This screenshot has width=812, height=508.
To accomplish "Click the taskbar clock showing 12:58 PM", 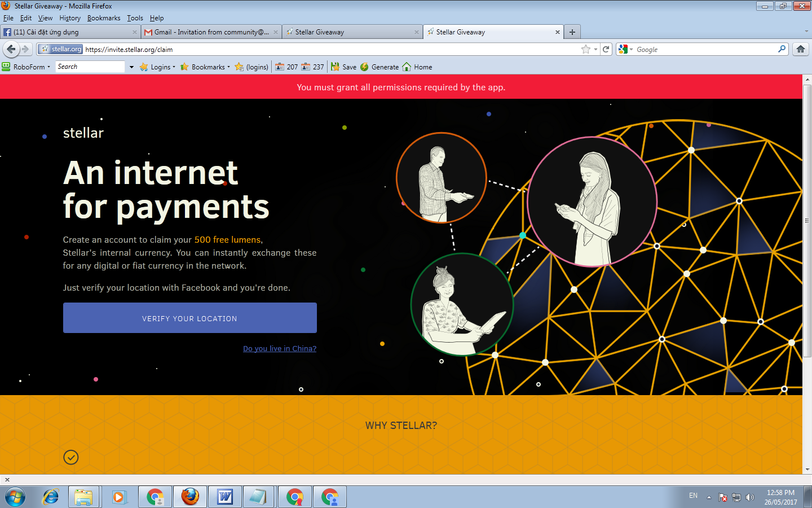I will pos(780,497).
